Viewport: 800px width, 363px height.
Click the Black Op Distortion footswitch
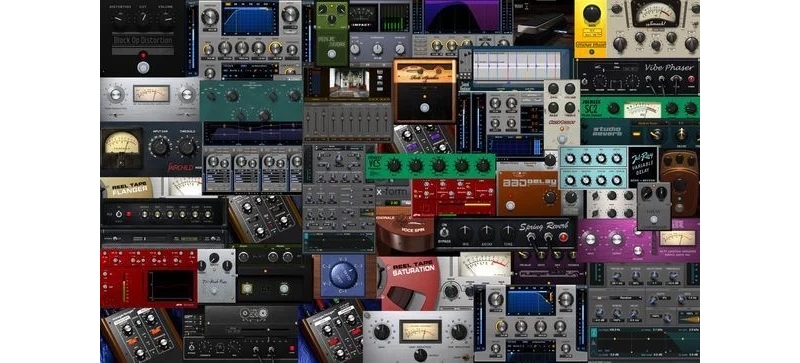coord(143,67)
